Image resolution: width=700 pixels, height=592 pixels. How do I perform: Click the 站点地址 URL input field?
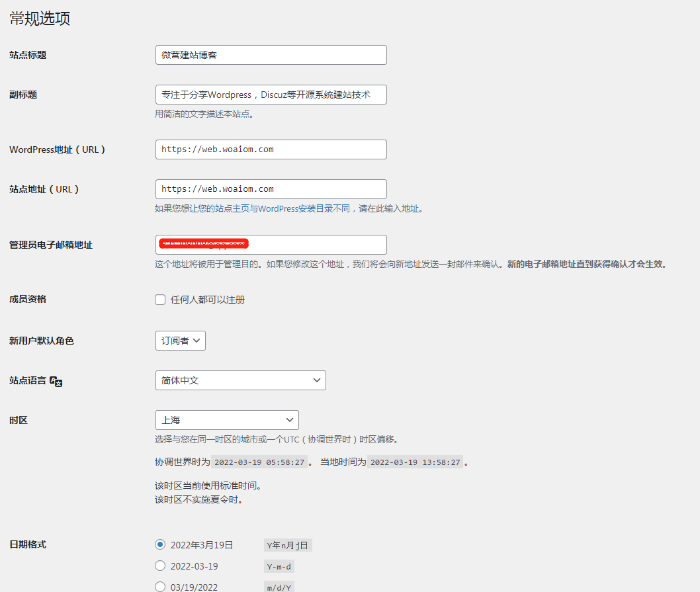tap(271, 189)
